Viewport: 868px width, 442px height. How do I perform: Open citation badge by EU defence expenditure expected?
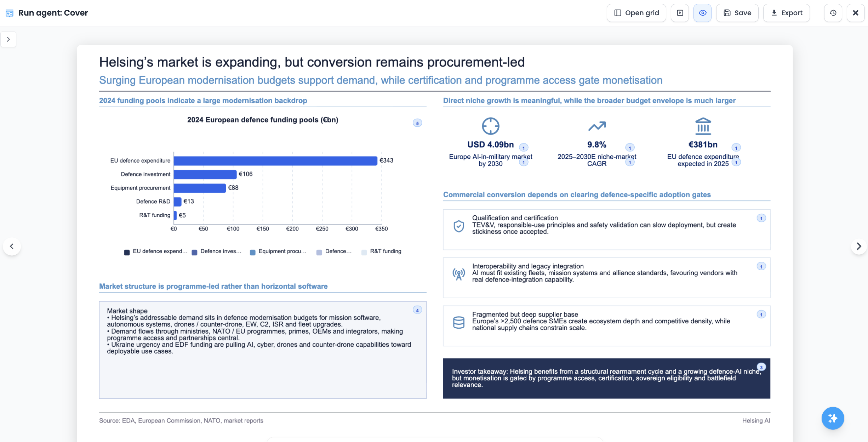736,163
